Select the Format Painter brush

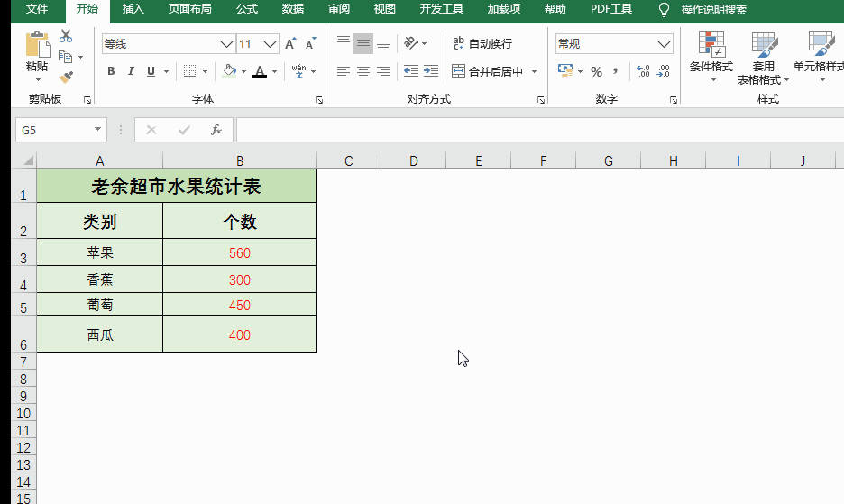pos(66,77)
